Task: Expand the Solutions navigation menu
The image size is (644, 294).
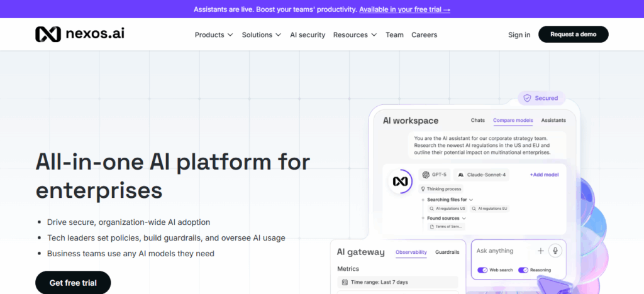Action: pos(261,35)
